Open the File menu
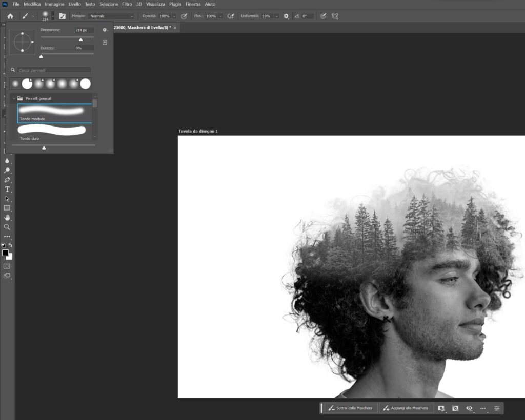Viewport: 525px width, 420px height. [x=16, y=4]
